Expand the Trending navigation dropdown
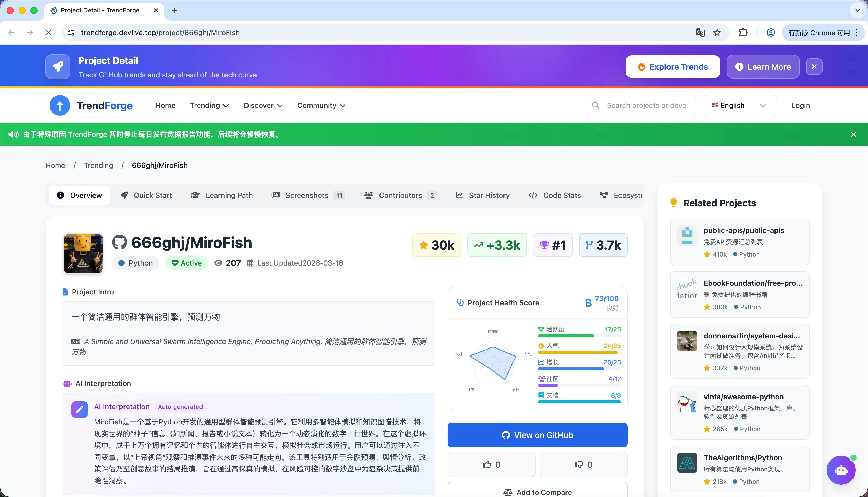The height and width of the screenshot is (497, 868). (x=209, y=105)
